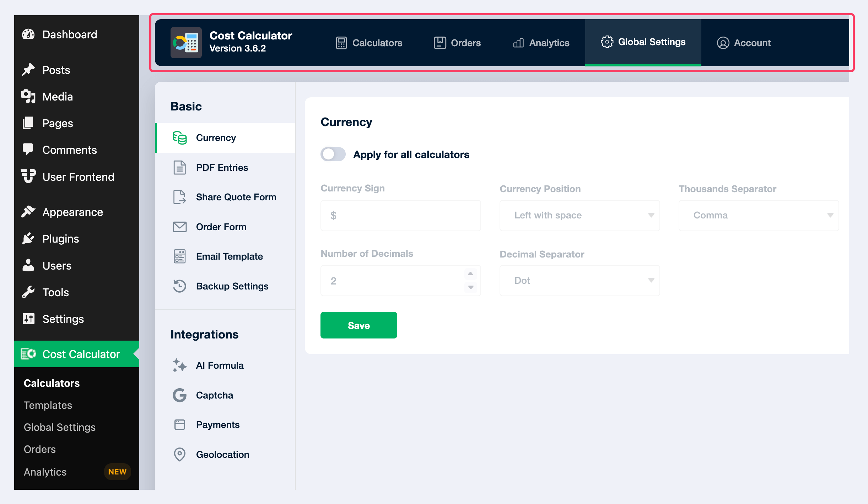This screenshot has height=504, width=868.
Task: Open Templates submenu link
Action: tap(48, 405)
